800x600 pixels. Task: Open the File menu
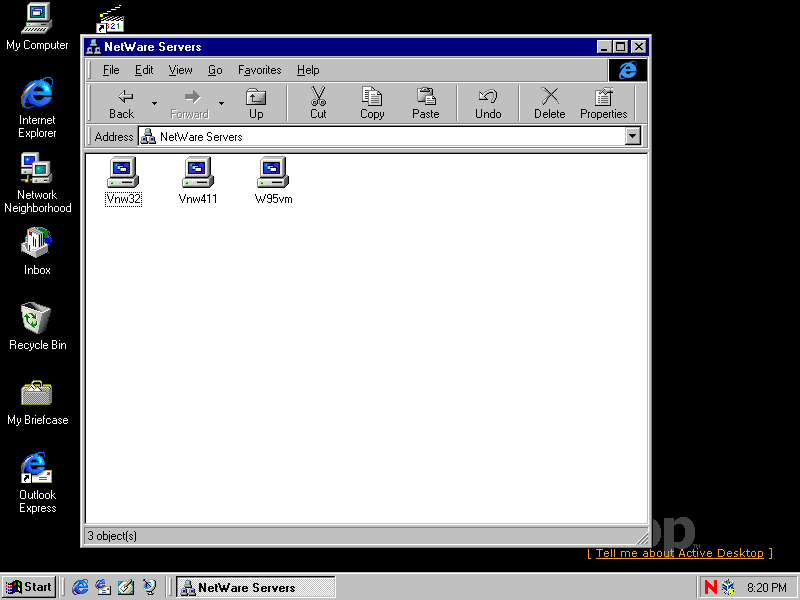click(x=111, y=70)
